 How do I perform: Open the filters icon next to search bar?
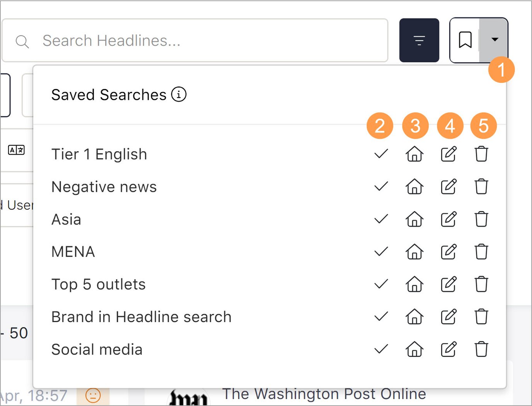(419, 40)
